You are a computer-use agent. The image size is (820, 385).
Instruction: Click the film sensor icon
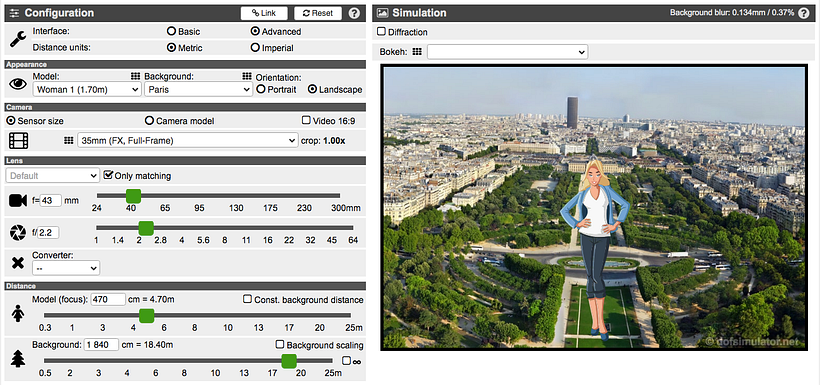(x=18, y=140)
